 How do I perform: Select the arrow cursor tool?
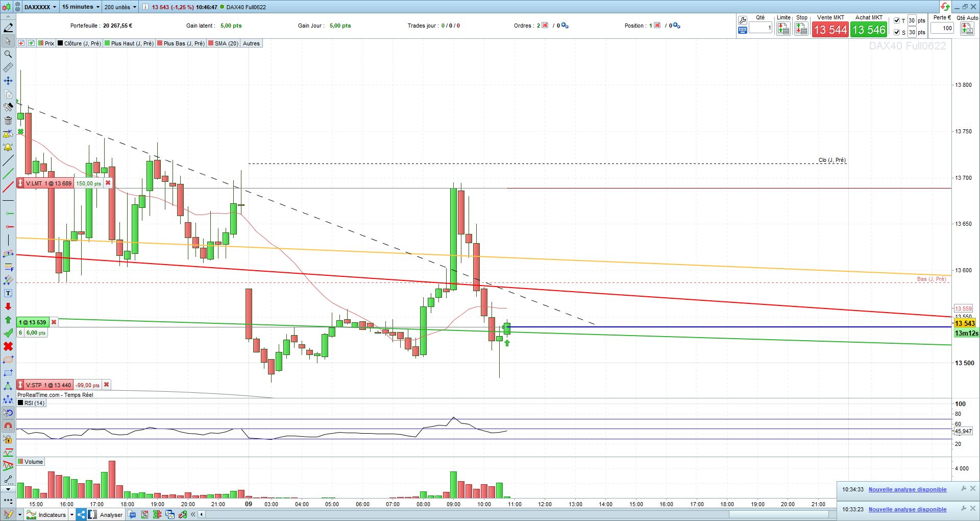tap(8, 41)
